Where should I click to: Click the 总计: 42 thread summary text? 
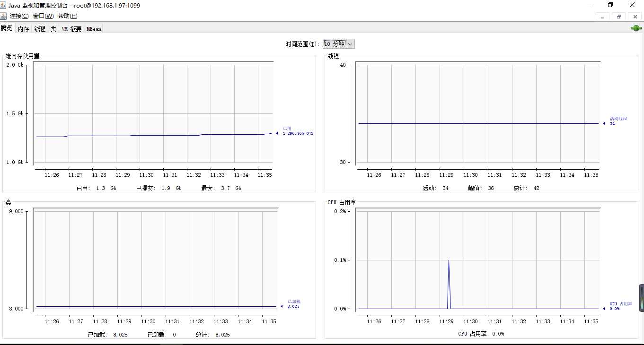click(526, 188)
